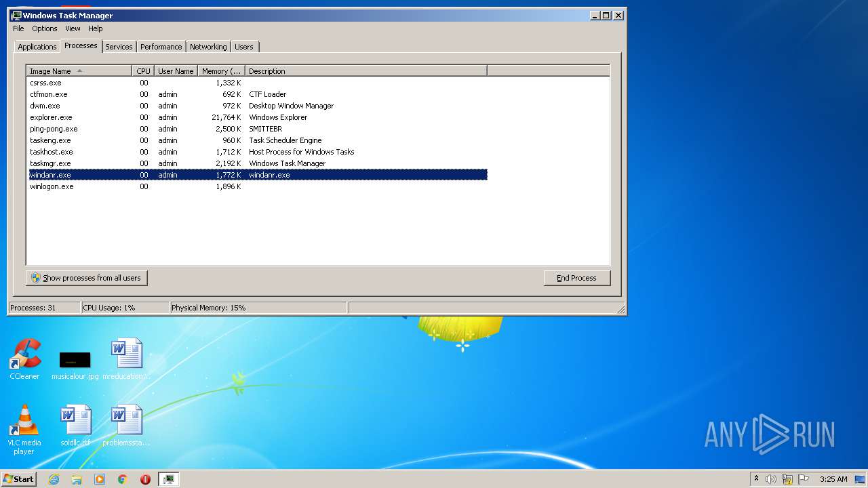Viewport: 868px width, 488px height.
Task: Click the Start button
Action: [x=19, y=479]
